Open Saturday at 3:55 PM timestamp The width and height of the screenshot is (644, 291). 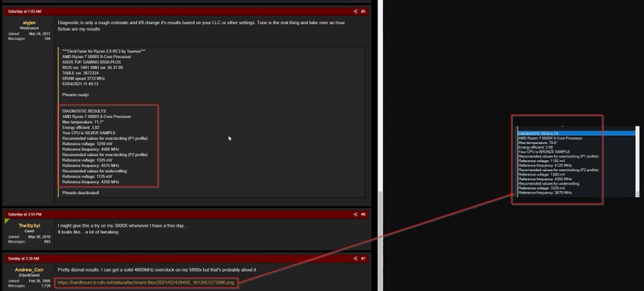pos(25,215)
